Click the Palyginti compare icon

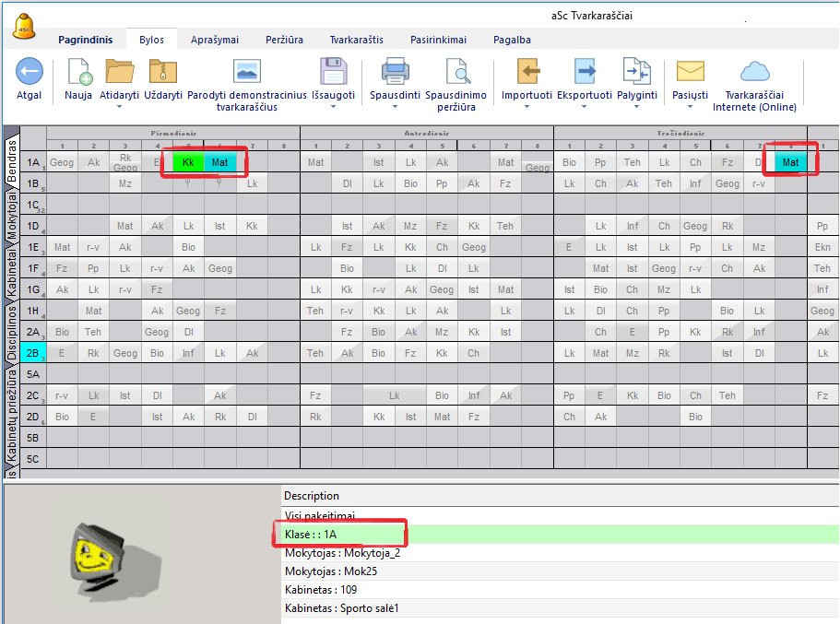coord(636,72)
